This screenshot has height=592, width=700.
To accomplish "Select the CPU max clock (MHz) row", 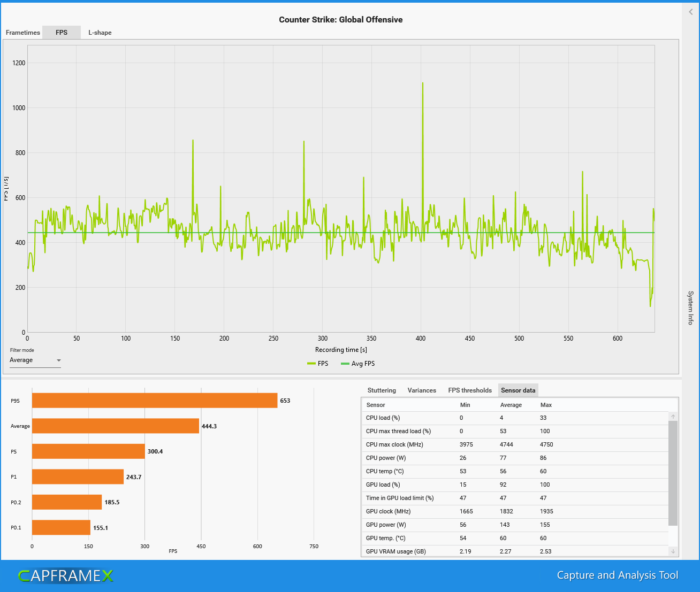I will coord(515,445).
